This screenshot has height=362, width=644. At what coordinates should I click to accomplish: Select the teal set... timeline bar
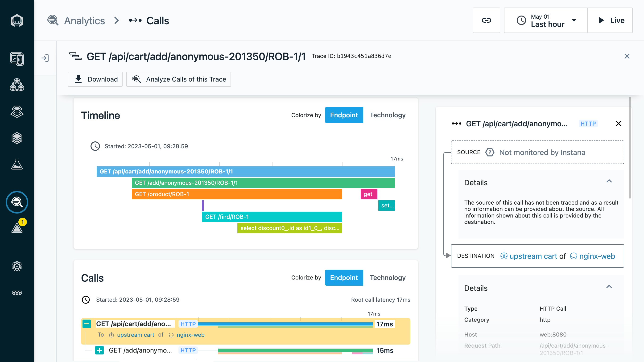387,206
